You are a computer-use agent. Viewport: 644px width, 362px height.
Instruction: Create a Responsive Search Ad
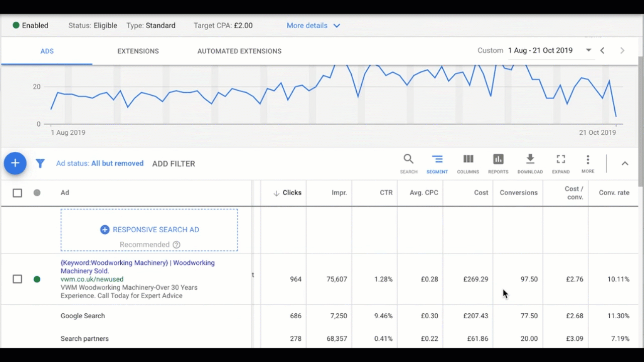(x=149, y=230)
